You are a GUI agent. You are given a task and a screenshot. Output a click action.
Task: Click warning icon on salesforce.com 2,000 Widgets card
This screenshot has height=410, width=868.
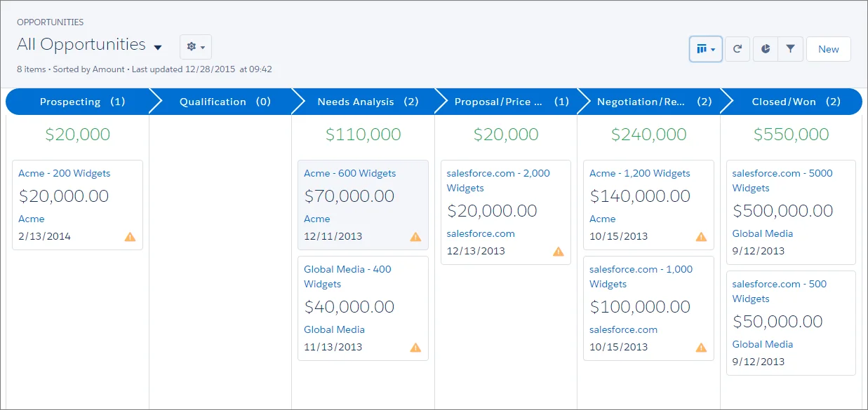click(558, 252)
